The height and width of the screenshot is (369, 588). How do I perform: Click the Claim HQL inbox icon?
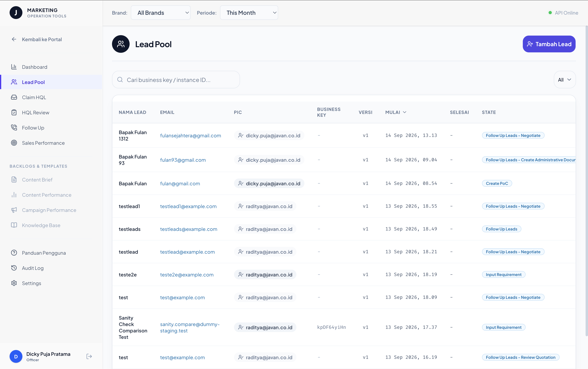tap(14, 97)
